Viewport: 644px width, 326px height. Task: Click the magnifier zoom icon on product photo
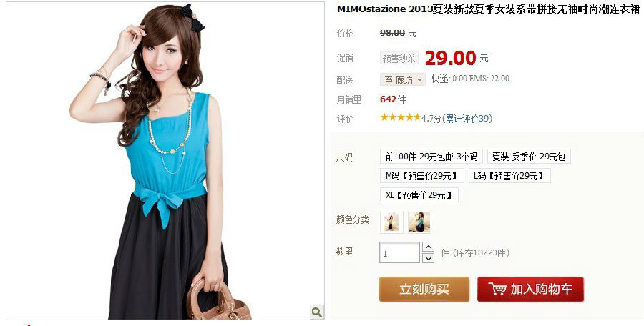click(317, 312)
